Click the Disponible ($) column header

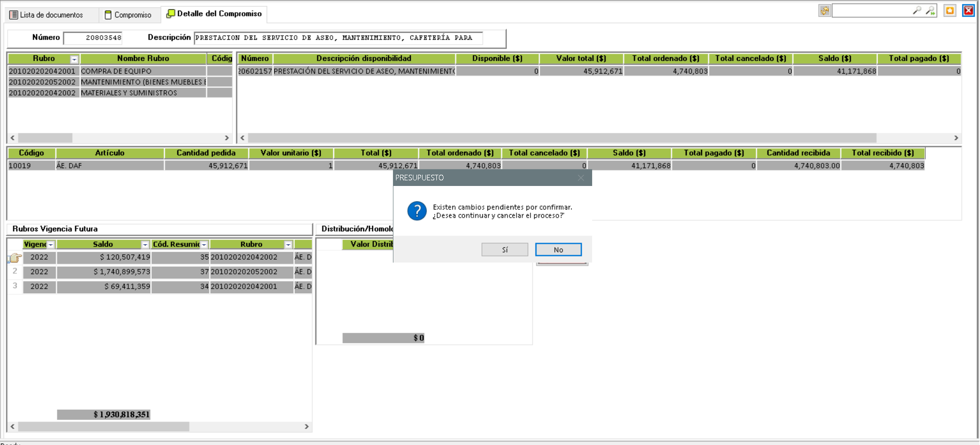click(x=497, y=59)
